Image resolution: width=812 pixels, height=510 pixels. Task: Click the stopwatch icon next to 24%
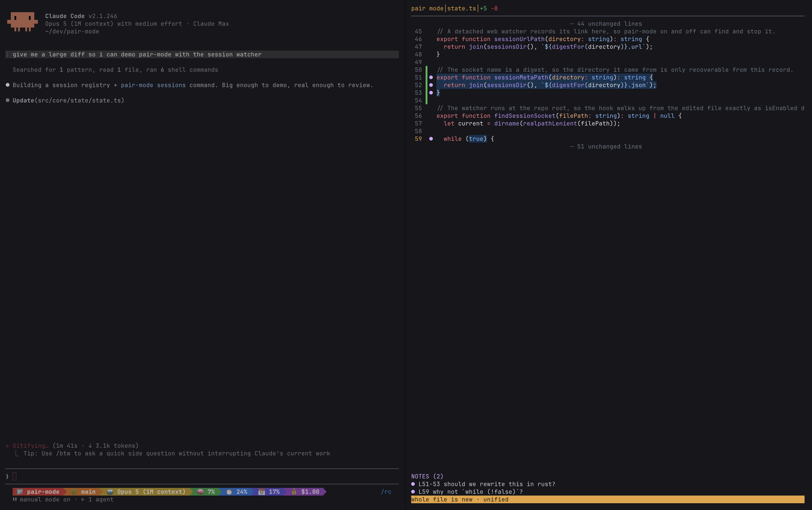click(229, 492)
